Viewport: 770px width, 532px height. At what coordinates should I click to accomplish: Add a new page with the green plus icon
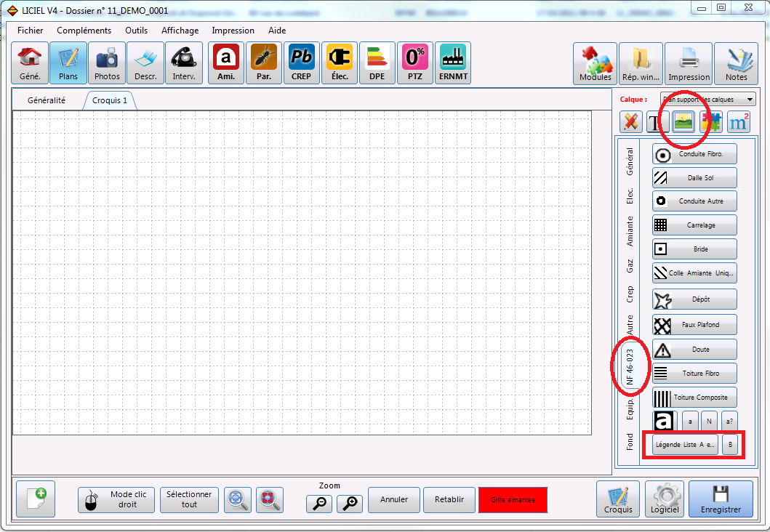(36, 499)
